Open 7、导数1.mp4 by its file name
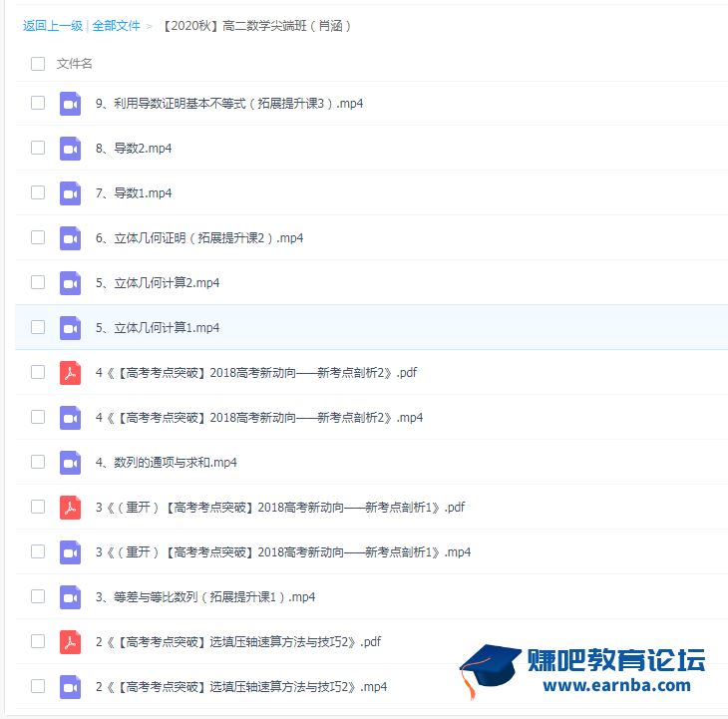 tap(134, 193)
